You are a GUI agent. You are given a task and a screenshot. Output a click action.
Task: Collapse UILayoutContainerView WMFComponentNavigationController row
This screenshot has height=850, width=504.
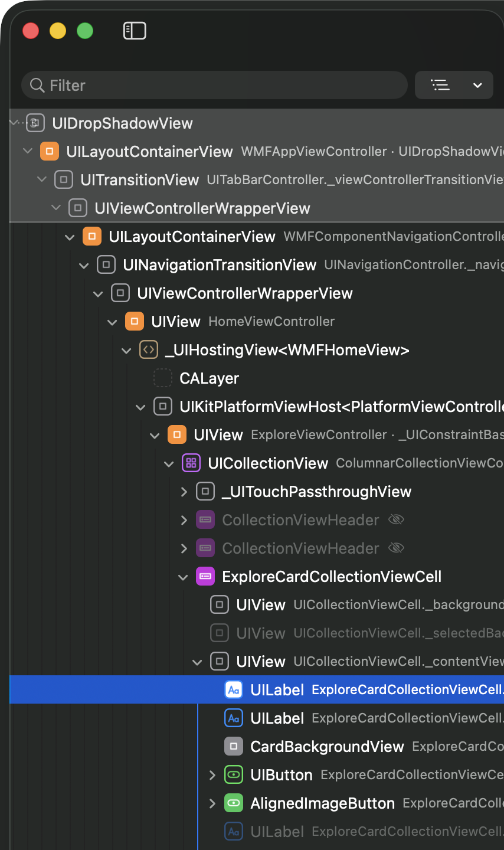click(x=70, y=237)
